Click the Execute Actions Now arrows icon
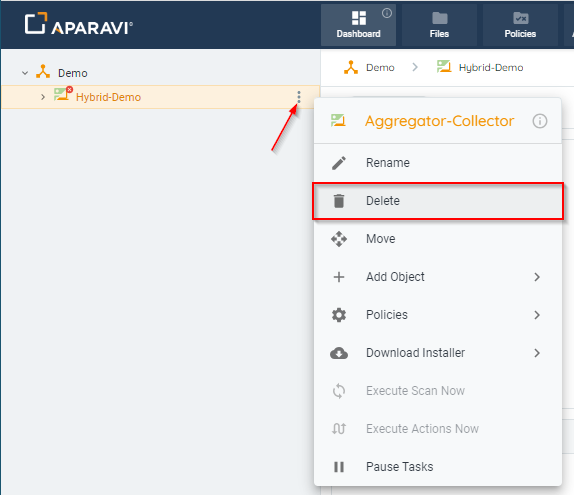The image size is (574, 495). (x=339, y=429)
